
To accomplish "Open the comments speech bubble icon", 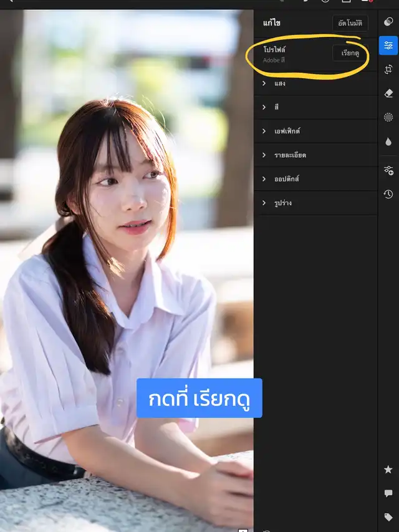I will tap(388, 493).
